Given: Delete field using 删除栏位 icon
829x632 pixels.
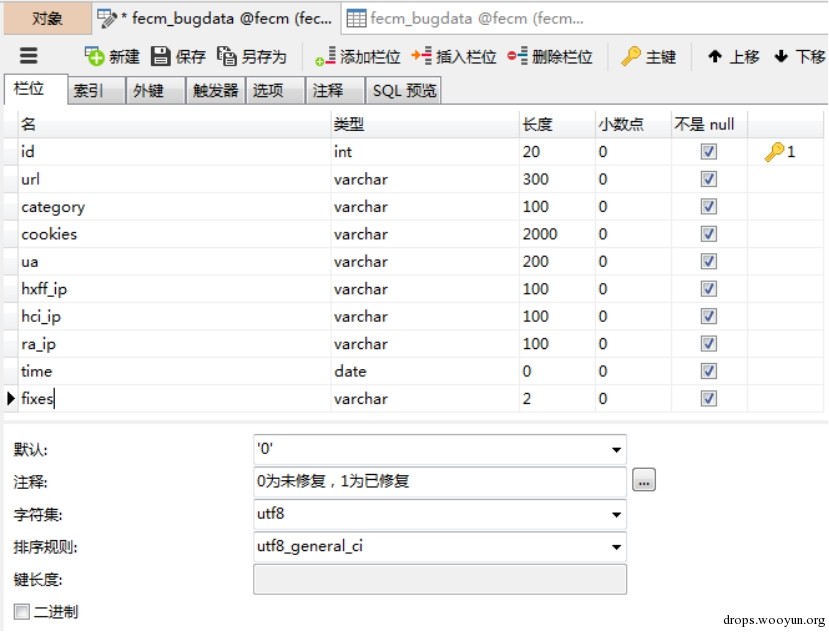Looking at the screenshot, I should click(x=517, y=56).
